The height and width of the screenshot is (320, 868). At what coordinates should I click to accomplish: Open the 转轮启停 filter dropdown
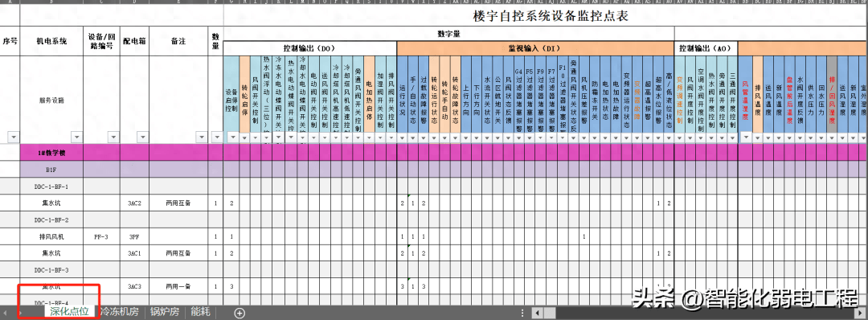tap(244, 137)
